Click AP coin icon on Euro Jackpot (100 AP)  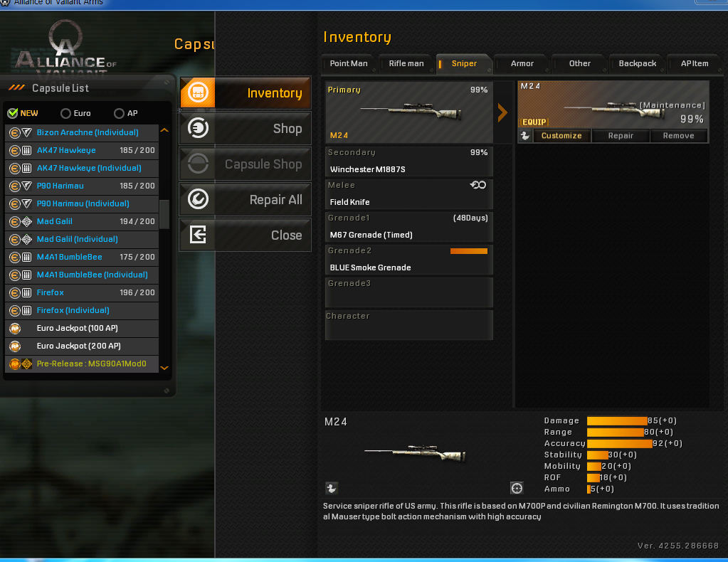(15, 329)
